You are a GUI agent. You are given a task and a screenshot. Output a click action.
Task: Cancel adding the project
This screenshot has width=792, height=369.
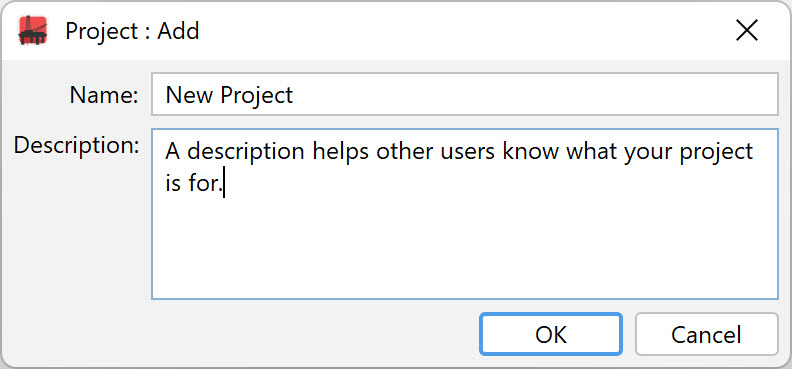click(x=706, y=334)
